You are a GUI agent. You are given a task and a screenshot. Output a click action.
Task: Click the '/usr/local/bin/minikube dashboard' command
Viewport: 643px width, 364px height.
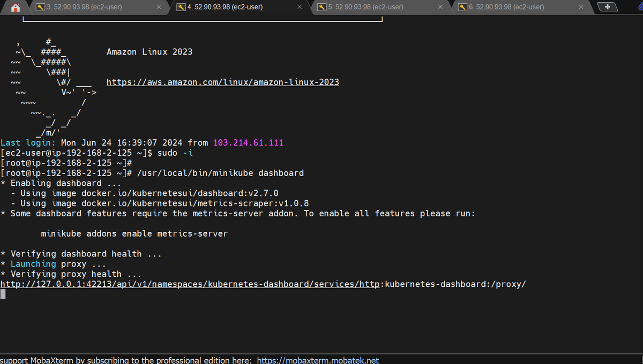pyautogui.click(x=220, y=173)
